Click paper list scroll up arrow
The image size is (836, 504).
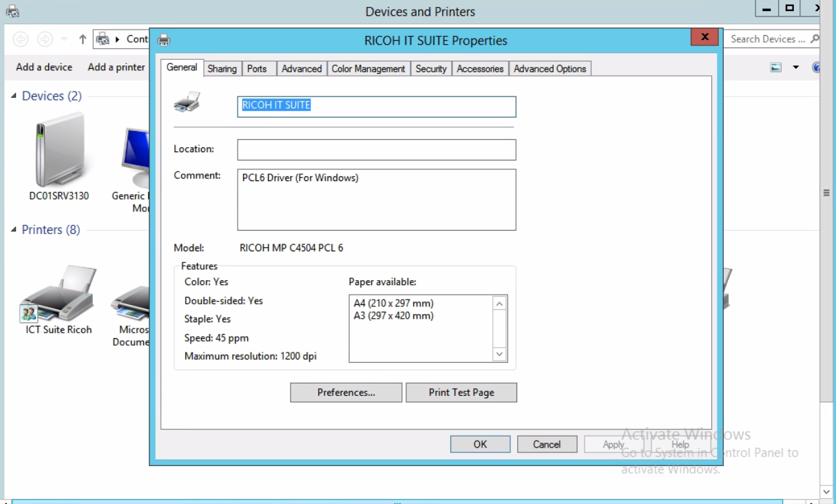500,304
